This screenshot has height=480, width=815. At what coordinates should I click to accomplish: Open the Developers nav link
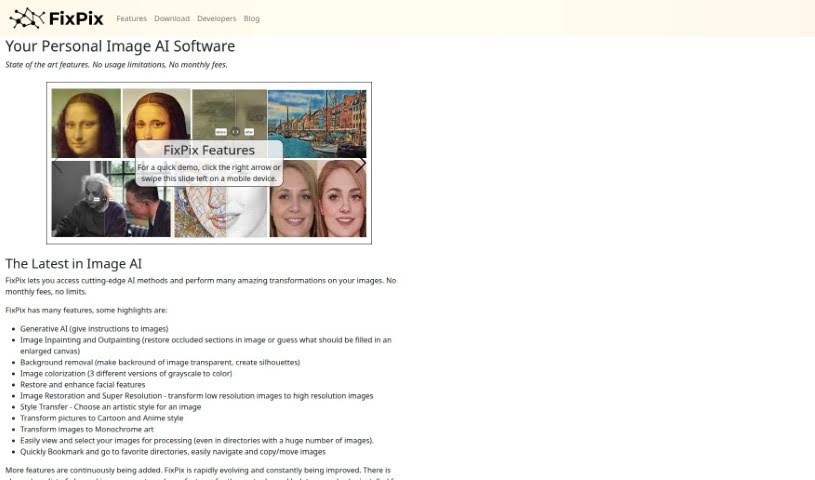tap(217, 18)
